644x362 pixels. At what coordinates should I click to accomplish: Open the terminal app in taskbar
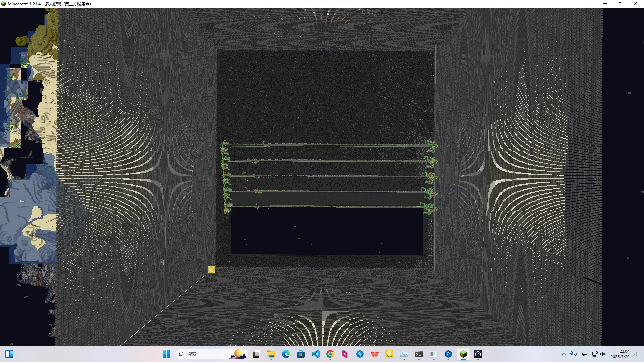pyautogui.click(x=419, y=354)
